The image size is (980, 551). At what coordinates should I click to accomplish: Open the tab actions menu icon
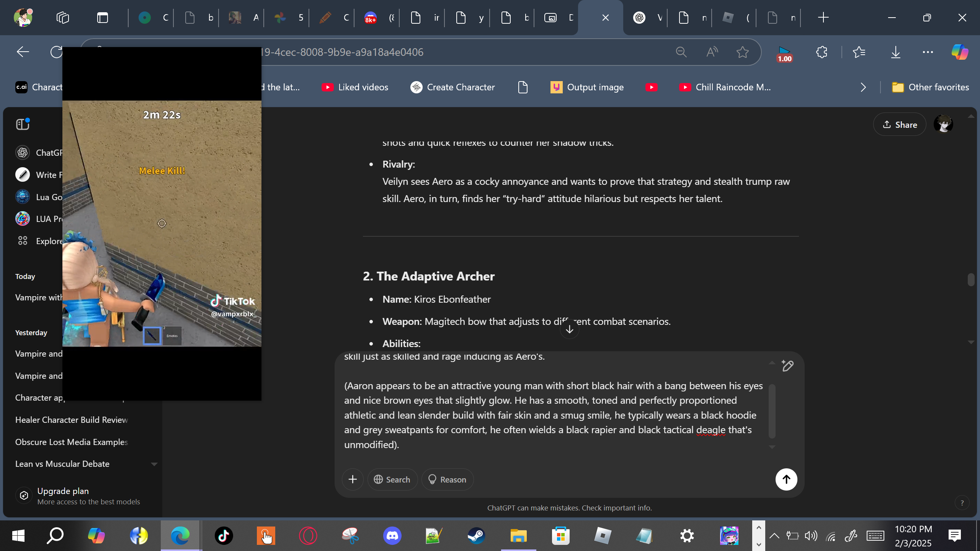pos(103,18)
